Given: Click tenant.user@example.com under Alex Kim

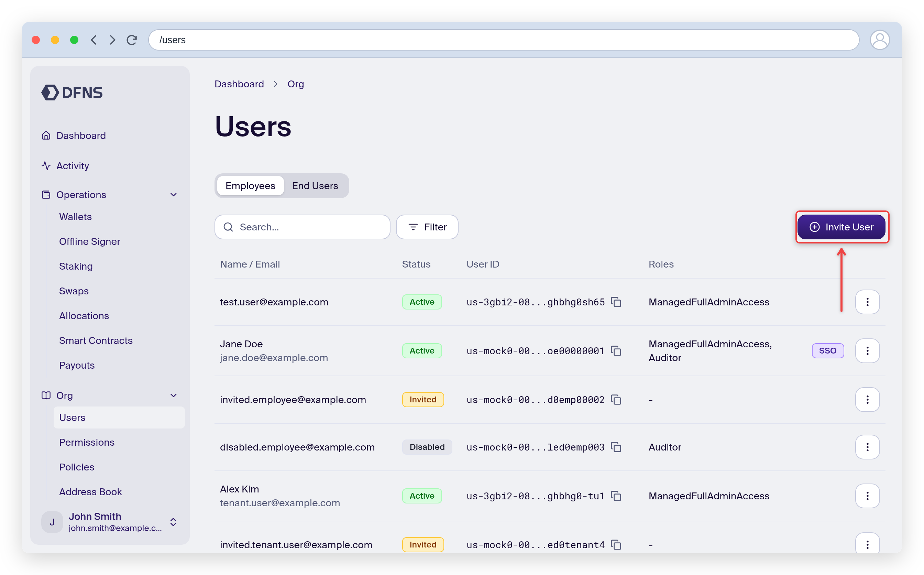Looking at the screenshot, I should [280, 503].
